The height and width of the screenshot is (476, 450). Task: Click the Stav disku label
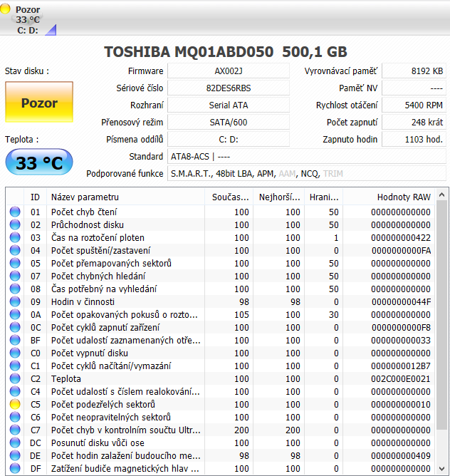click(27, 71)
